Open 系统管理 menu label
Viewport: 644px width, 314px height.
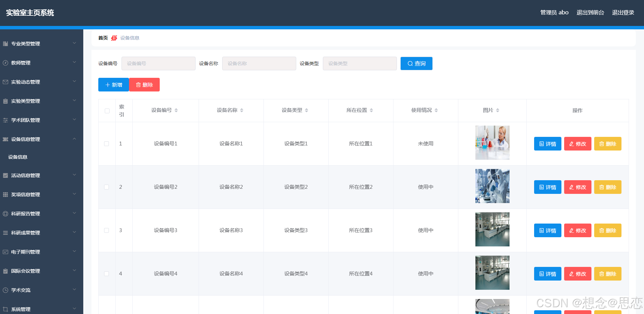[x=21, y=309]
